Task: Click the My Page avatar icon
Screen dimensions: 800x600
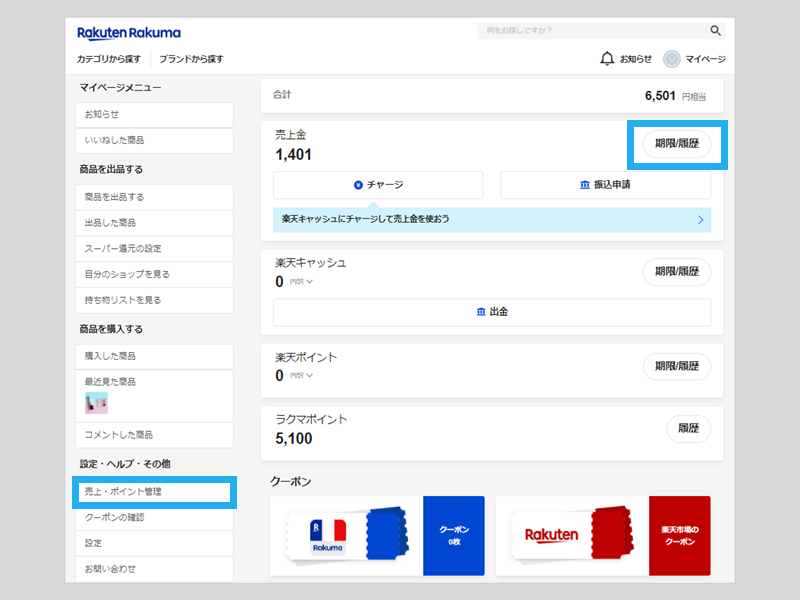Action: coord(671,59)
